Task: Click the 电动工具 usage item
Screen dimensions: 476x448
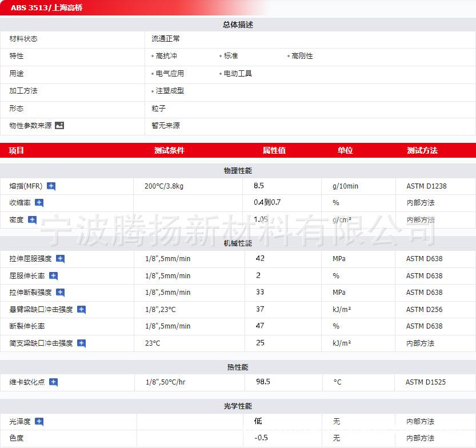Action: click(x=238, y=74)
